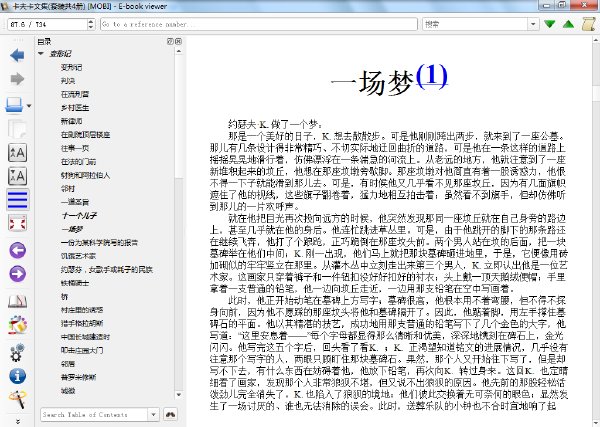
Task: Jump to chapter 一场梦 in contents
Action: 72,229
